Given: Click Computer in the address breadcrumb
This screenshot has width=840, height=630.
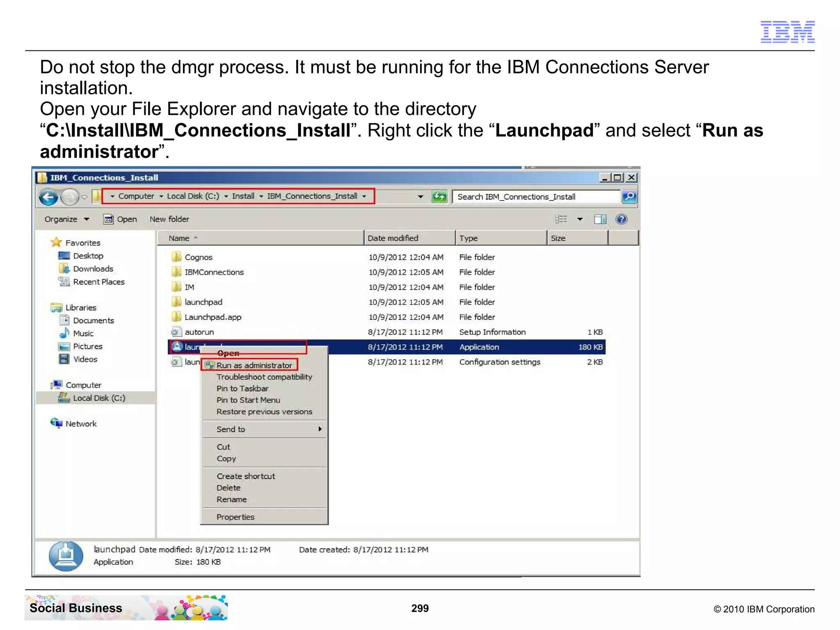Looking at the screenshot, I should point(136,196).
